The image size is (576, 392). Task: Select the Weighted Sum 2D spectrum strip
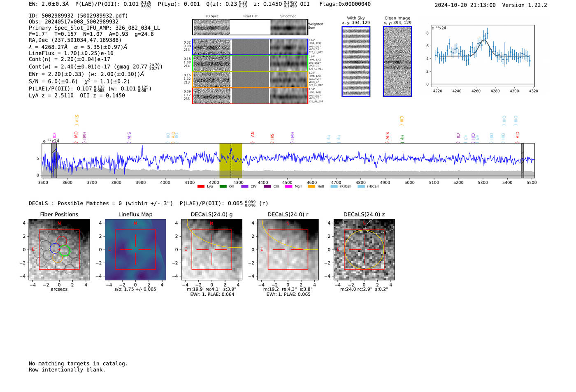[250, 27]
